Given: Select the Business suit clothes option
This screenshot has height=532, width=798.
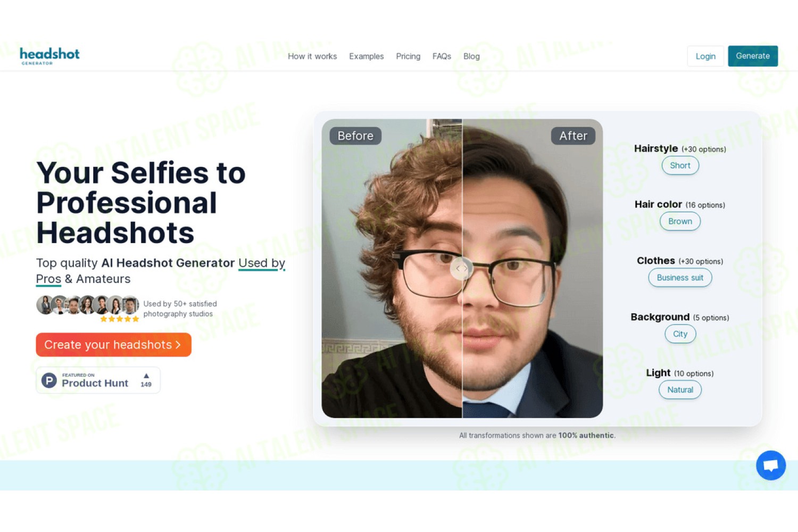Looking at the screenshot, I should [x=680, y=278].
